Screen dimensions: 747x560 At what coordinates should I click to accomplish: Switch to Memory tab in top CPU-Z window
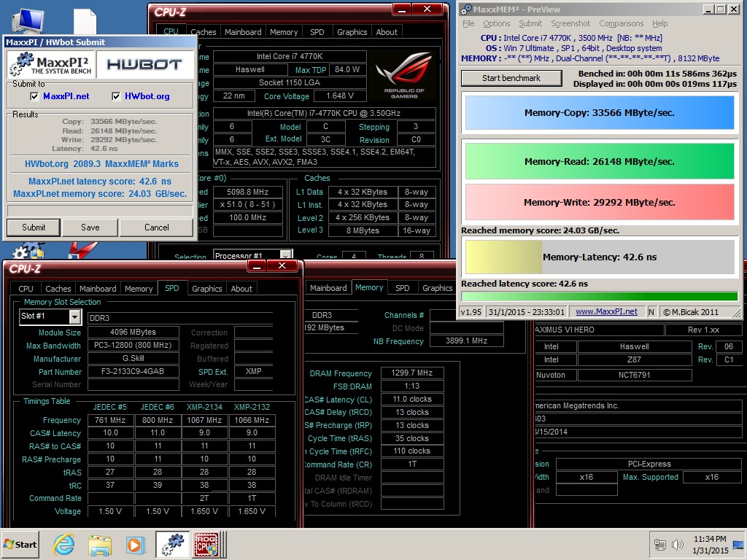point(284,32)
